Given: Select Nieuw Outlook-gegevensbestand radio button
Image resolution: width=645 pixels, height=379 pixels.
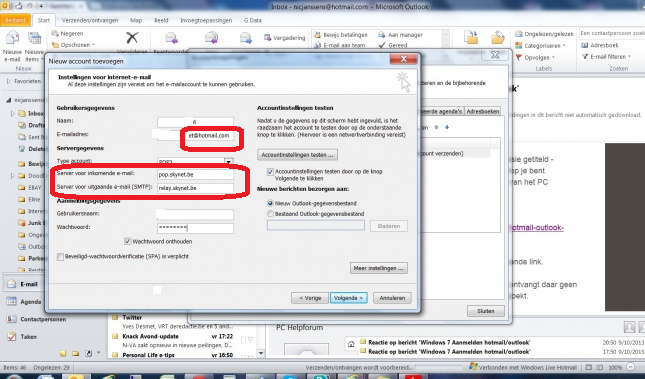Looking at the screenshot, I should [x=270, y=203].
